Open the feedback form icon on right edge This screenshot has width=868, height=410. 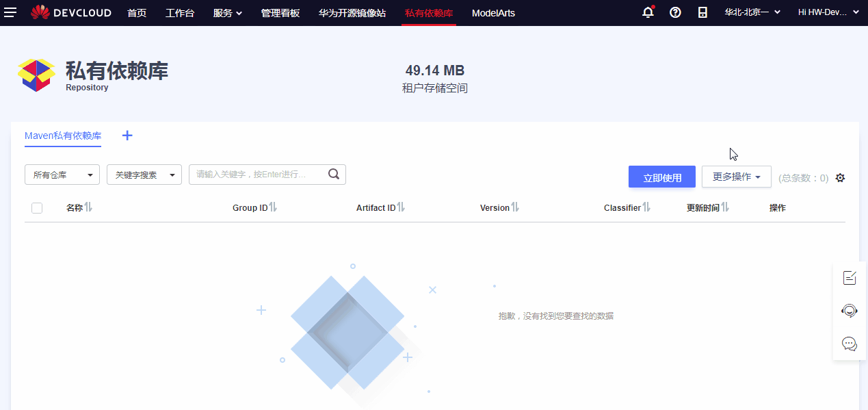click(x=849, y=278)
